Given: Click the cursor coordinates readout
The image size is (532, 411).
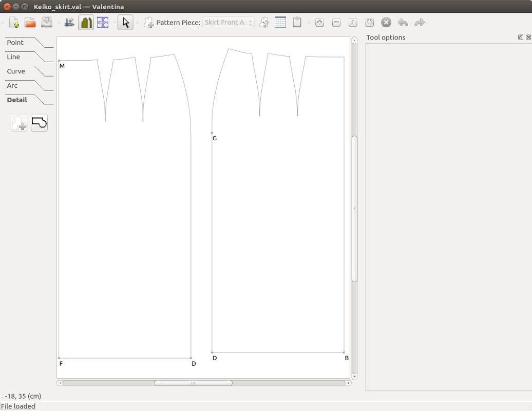Looking at the screenshot, I should (23, 396).
